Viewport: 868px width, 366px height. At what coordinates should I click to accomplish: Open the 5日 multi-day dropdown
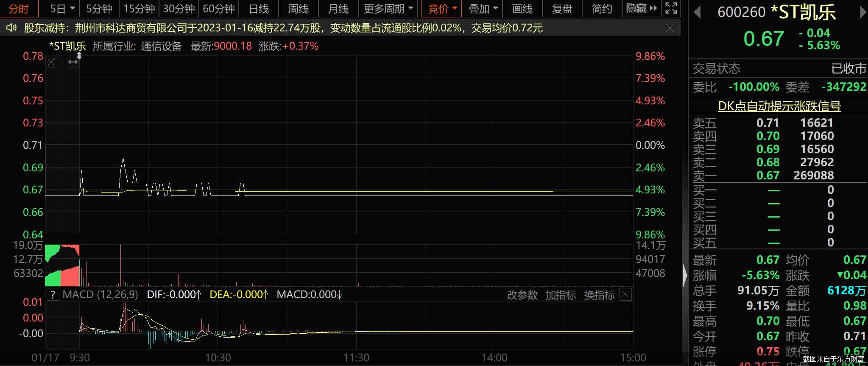(x=62, y=8)
